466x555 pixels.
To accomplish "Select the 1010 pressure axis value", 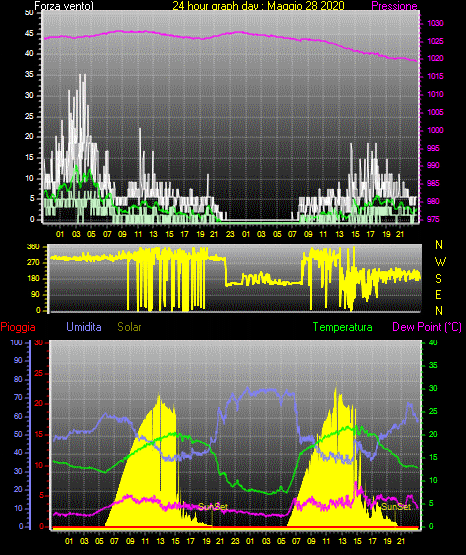I will pyautogui.click(x=435, y=95).
